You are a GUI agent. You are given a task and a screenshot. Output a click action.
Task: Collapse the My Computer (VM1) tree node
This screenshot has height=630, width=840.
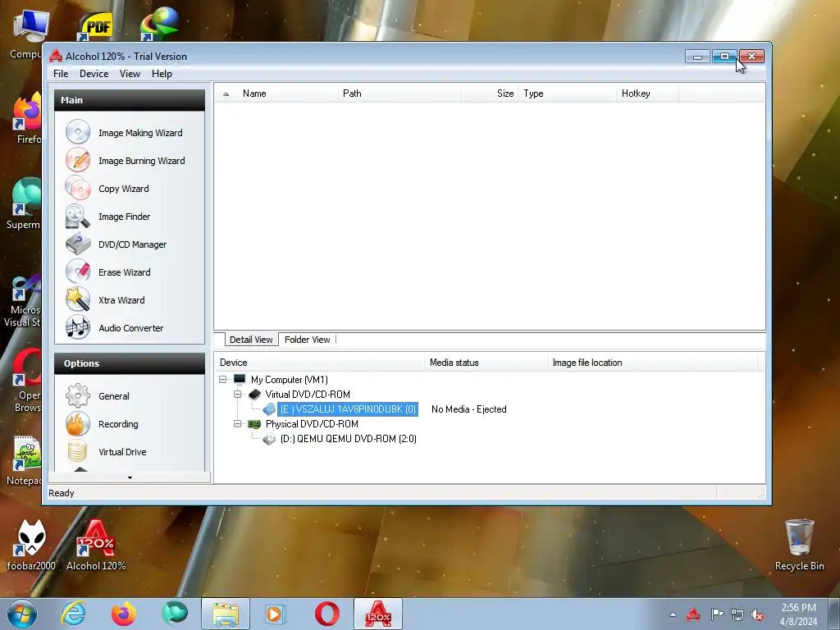click(x=223, y=379)
